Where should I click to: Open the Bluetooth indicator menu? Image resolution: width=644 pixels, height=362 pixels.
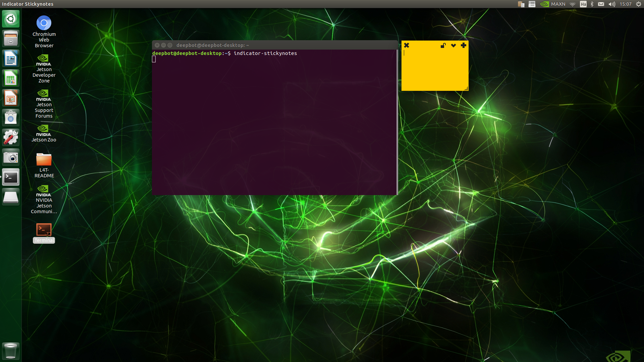click(592, 4)
